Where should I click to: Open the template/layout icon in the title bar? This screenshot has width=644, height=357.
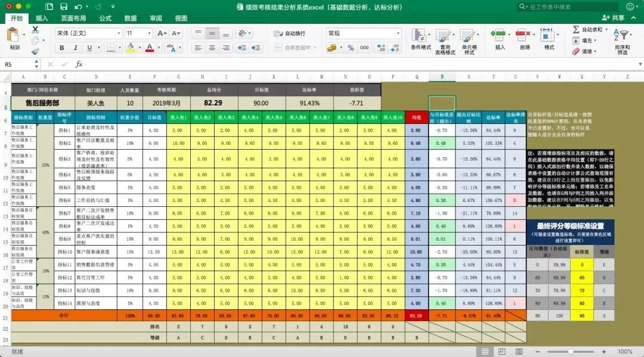49,7
